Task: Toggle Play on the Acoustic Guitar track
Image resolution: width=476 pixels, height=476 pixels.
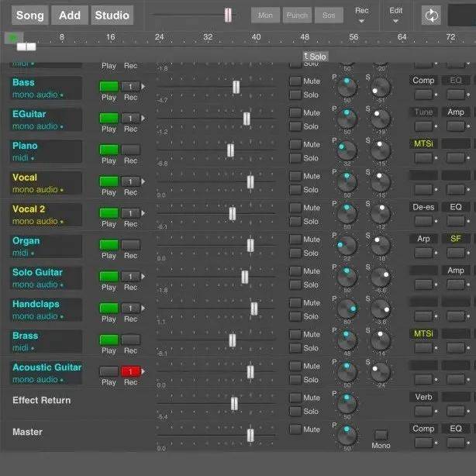Action: coord(109,371)
